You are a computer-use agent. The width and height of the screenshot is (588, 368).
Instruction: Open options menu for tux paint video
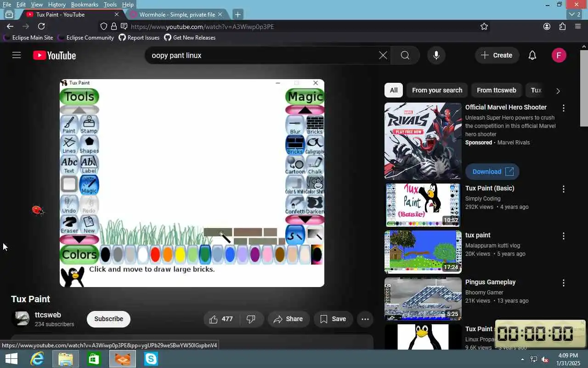pos(564,236)
